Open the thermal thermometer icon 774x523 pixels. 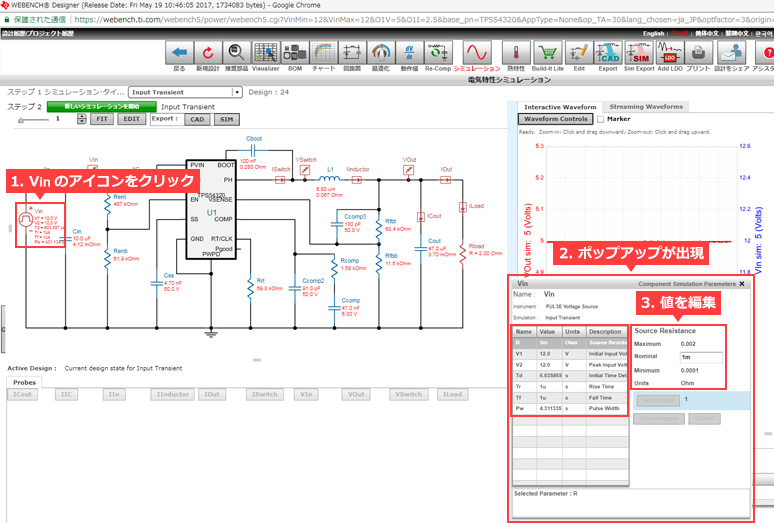(516, 53)
